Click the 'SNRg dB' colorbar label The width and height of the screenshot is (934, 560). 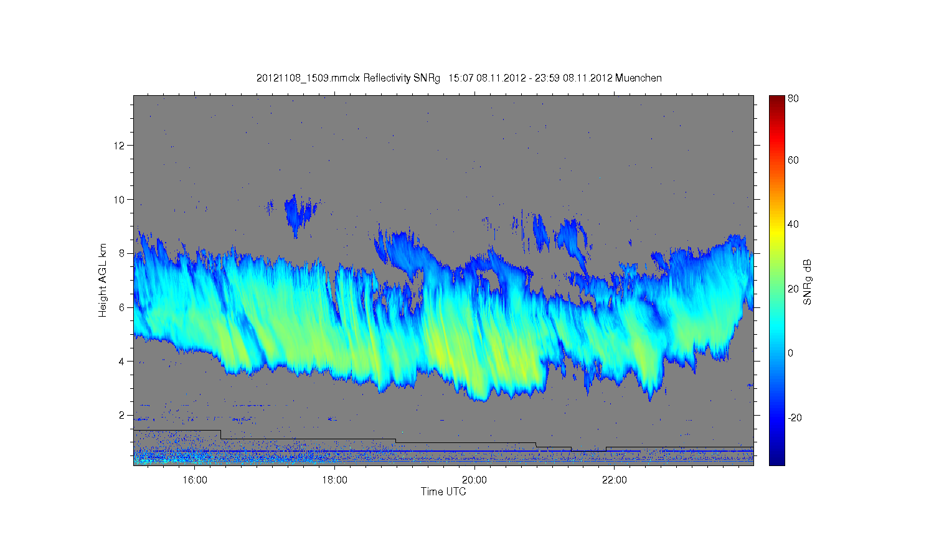point(808,282)
